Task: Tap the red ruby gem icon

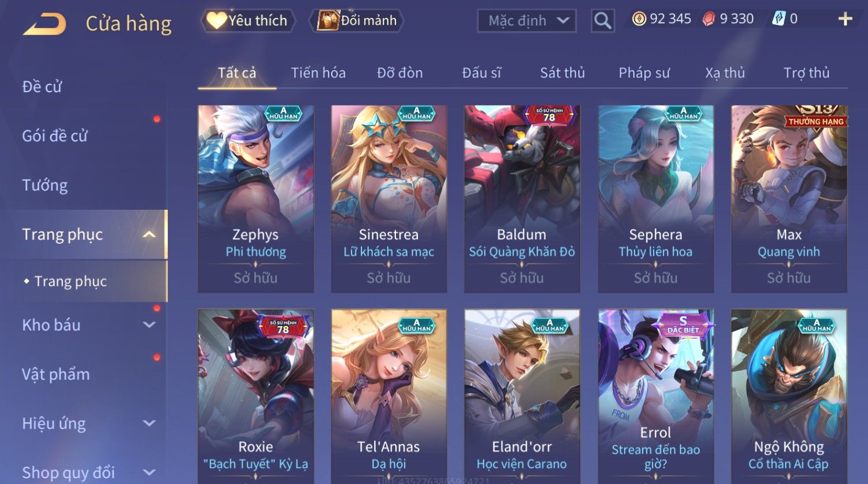Action: (x=708, y=19)
